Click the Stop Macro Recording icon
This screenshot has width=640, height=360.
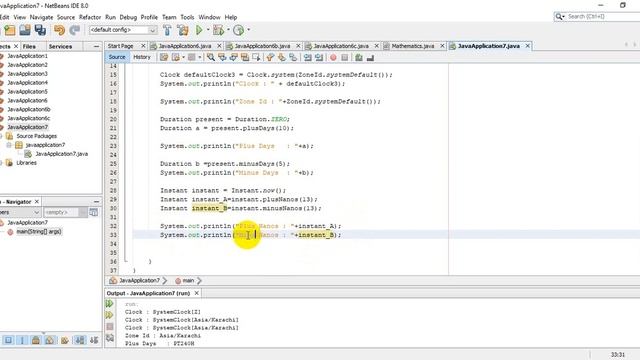click(345, 58)
